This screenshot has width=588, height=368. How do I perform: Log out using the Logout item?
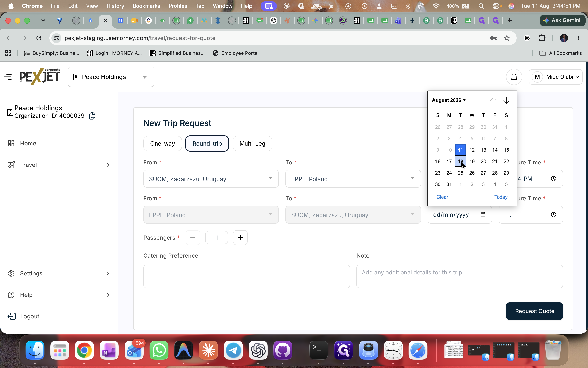pyautogui.click(x=23, y=316)
